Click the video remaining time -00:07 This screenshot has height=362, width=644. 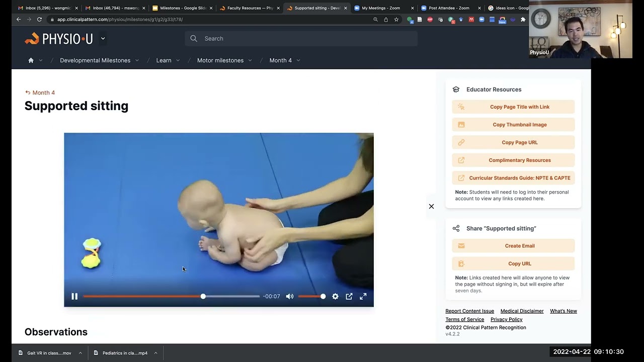click(271, 297)
